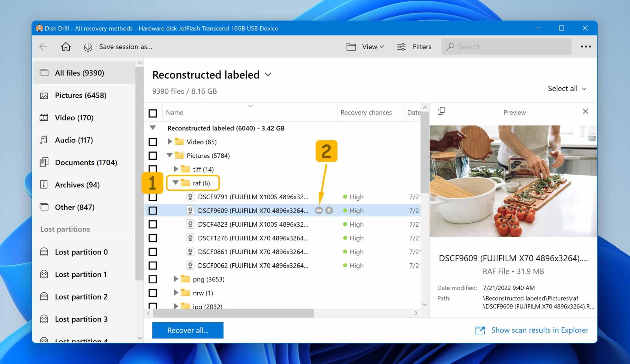Image resolution: width=630 pixels, height=364 pixels.
Task: Expand the png (3653) folder
Action: pos(176,279)
